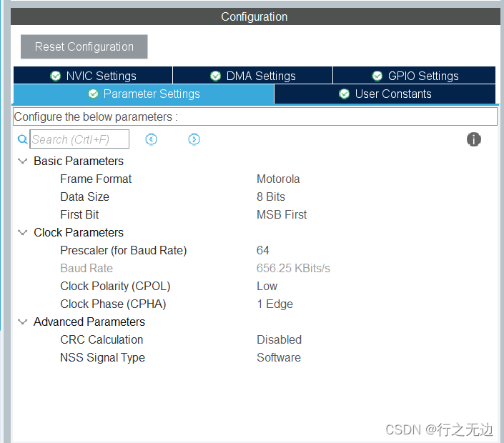Switch to DMA Settings tab
The height and width of the screenshot is (443, 504).
coord(252,76)
